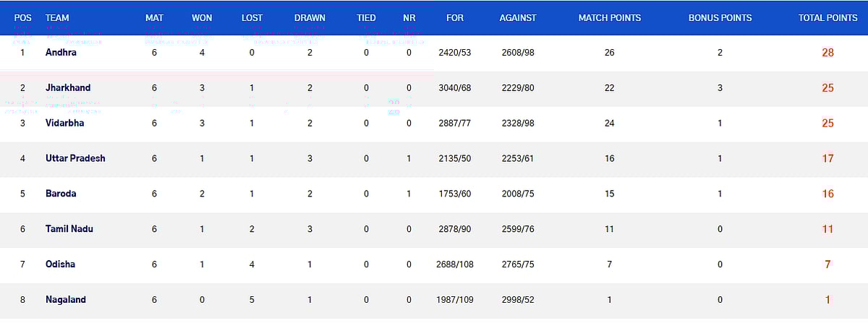Click Jharkhand's AGAINST value 2229/80
The height and width of the screenshot is (323, 868).
click(x=517, y=88)
